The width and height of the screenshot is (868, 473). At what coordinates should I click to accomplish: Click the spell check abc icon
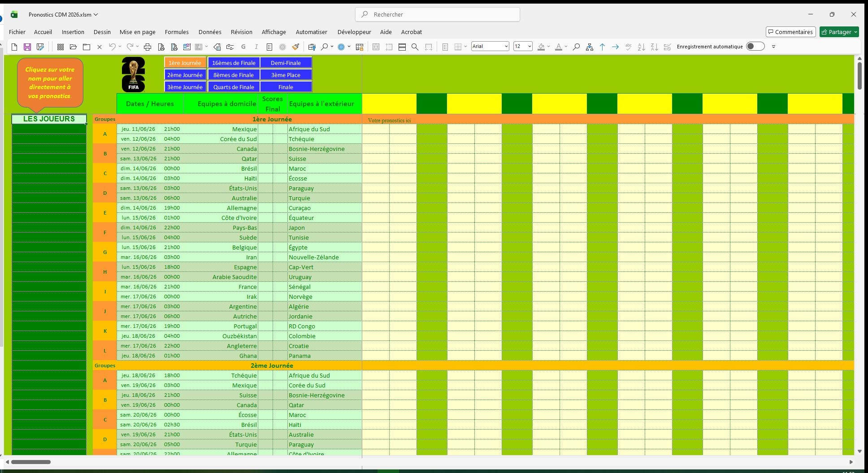tap(628, 47)
